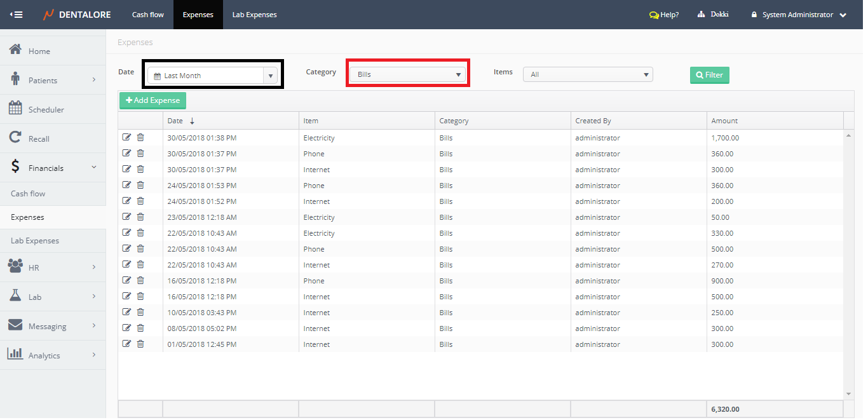Click the Help chat bubble icon
This screenshot has height=420, width=868.
click(x=654, y=15)
